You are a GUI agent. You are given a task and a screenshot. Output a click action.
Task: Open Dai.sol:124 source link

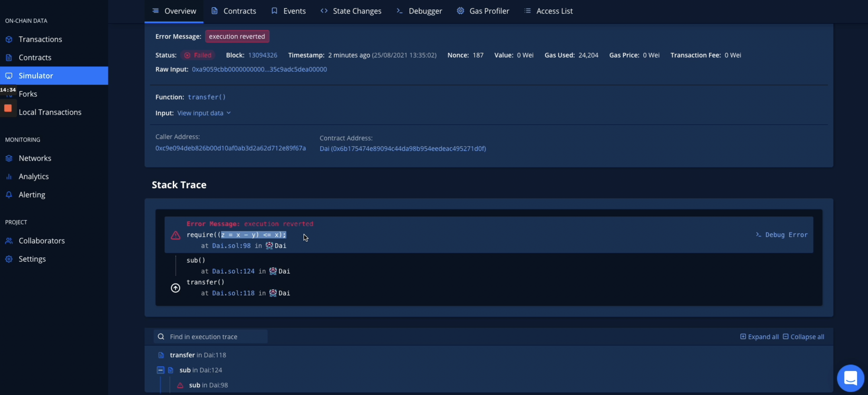233,271
